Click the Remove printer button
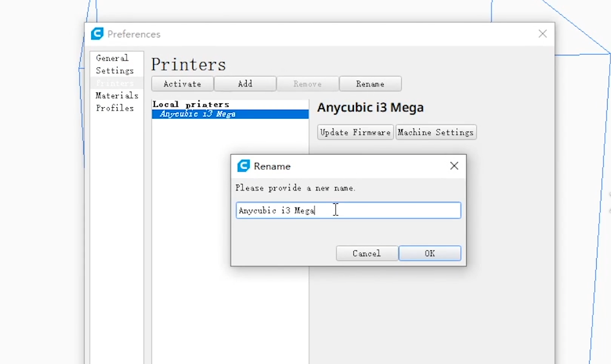Screen dimensions: 611x364 (308, 84)
